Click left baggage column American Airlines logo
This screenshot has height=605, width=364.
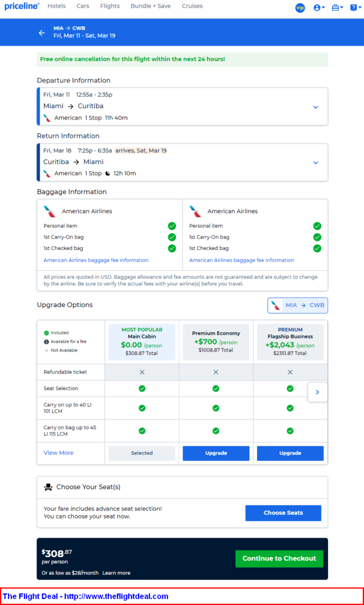pyautogui.click(x=50, y=211)
